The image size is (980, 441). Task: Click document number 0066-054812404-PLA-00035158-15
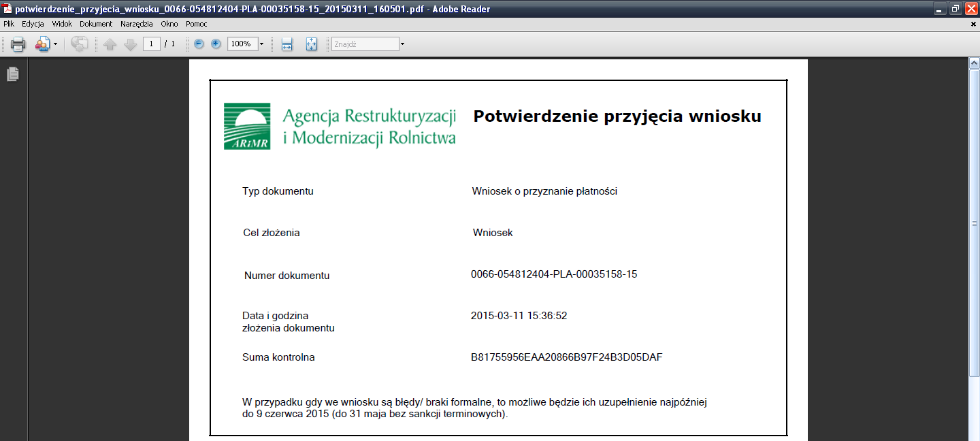point(554,274)
